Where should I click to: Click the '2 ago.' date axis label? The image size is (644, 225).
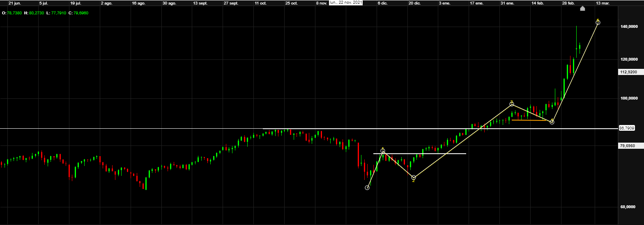point(107,3)
